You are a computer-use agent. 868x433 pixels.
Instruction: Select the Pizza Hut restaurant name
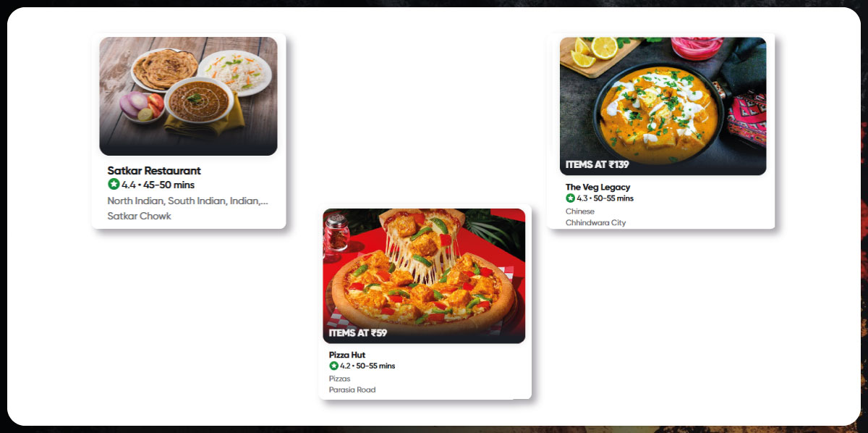pyautogui.click(x=347, y=355)
